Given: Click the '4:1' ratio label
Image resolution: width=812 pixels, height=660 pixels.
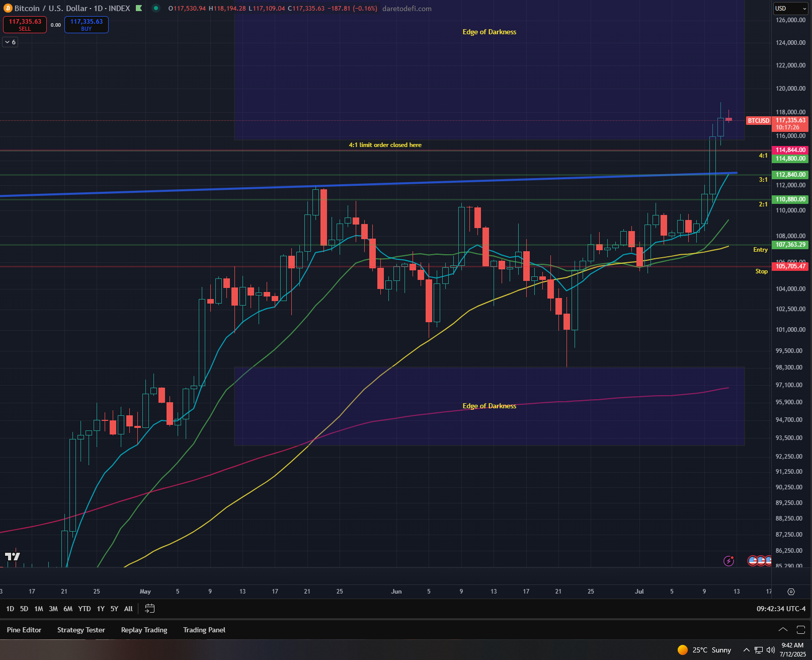Looking at the screenshot, I should click(x=763, y=156).
